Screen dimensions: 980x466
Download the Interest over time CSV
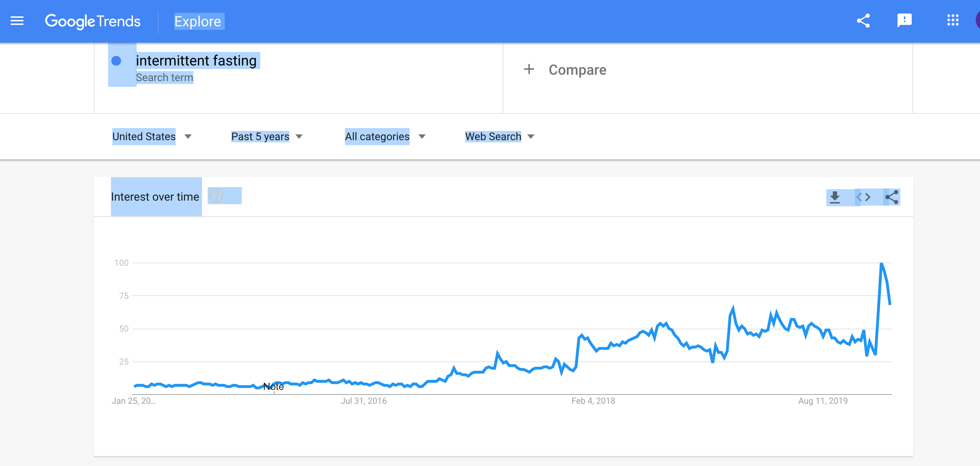[x=835, y=197]
